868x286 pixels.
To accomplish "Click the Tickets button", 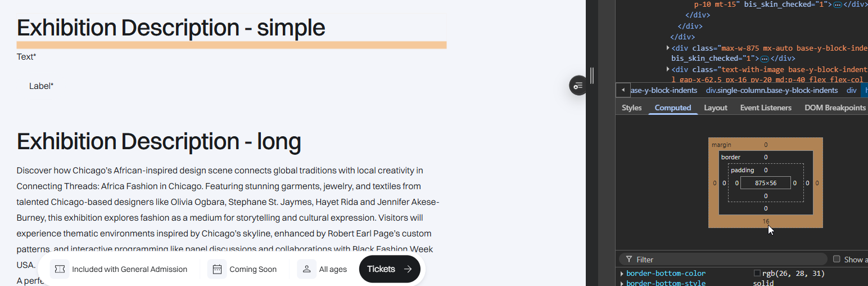I will coord(389,269).
